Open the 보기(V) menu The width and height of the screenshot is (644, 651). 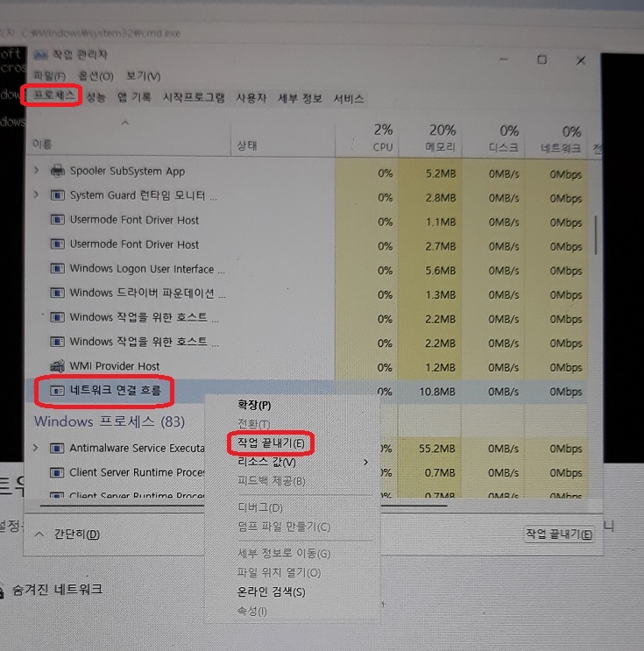coord(143,76)
